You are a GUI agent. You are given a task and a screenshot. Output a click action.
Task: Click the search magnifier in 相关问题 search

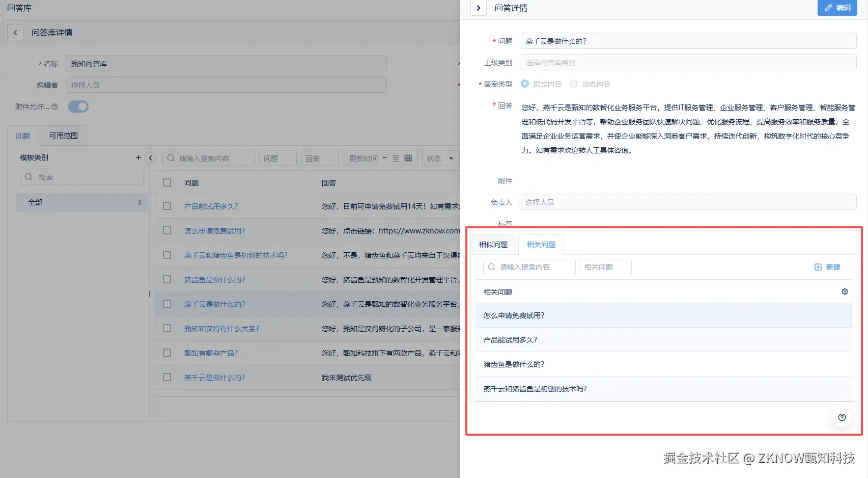(x=491, y=267)
